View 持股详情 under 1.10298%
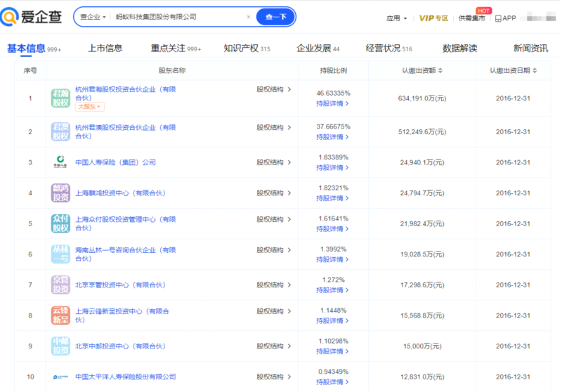The width and height of the screenshot is (562, 392). pos(332,351)
